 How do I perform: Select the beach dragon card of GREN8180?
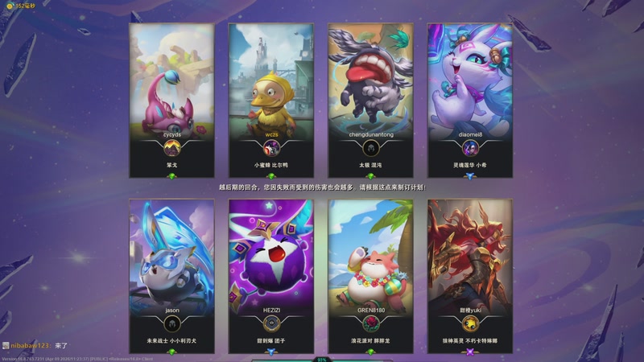(x=371, y=276)
